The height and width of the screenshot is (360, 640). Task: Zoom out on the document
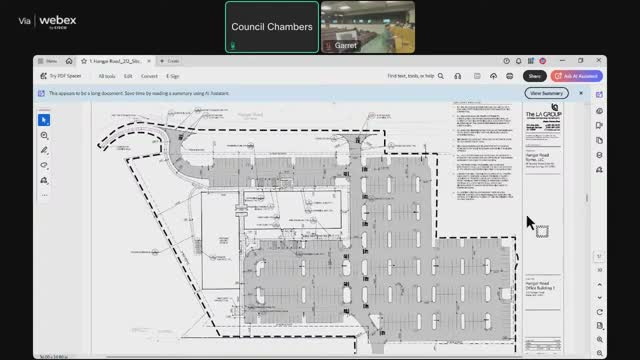coord(599,353)
